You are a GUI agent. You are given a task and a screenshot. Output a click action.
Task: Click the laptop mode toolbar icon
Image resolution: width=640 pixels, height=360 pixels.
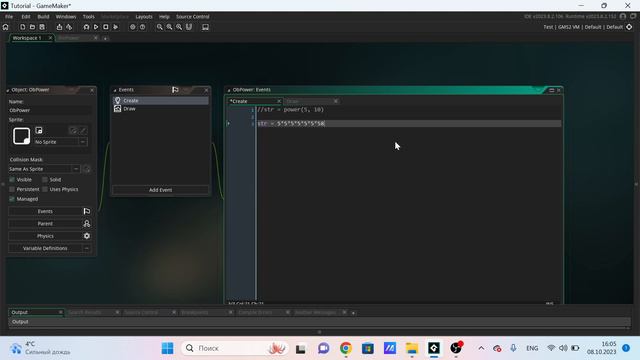205,27
